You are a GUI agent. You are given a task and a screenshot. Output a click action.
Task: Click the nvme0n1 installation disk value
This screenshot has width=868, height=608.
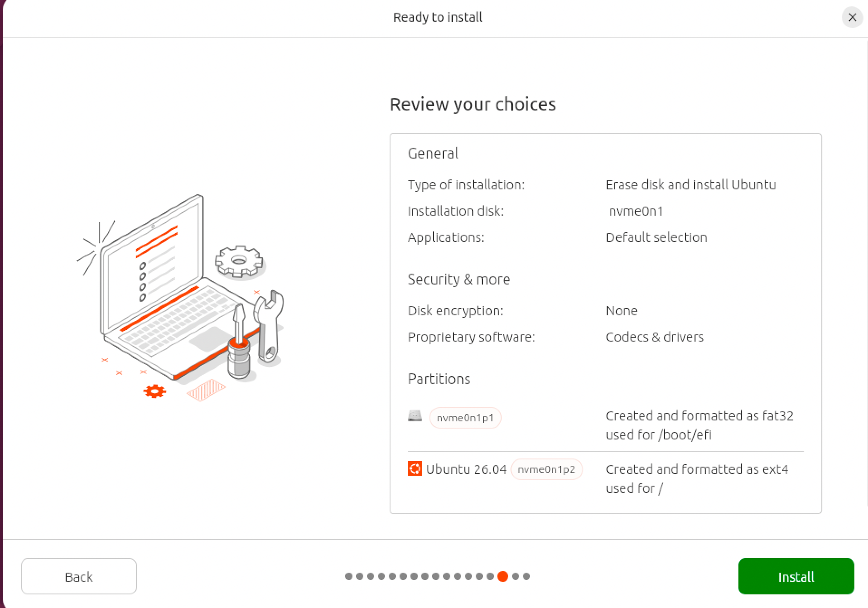(636, 211)
